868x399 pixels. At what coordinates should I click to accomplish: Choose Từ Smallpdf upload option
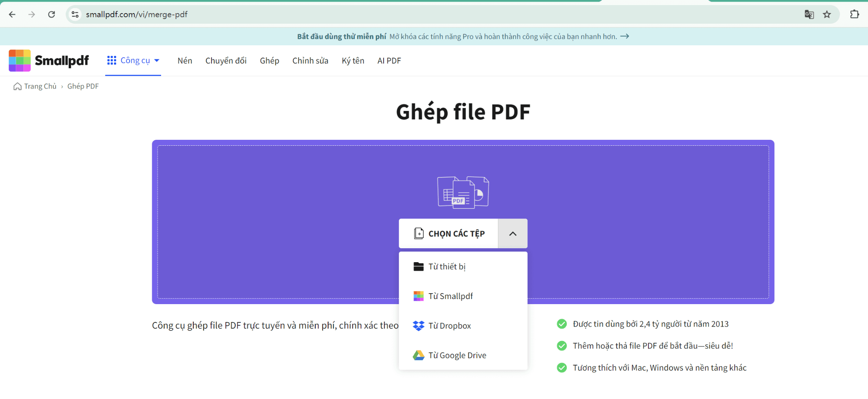point(463,296)
